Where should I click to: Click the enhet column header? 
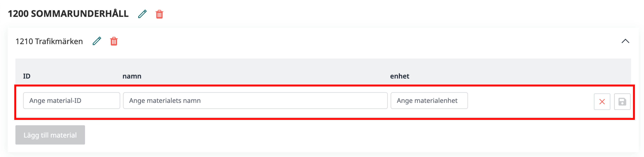(399, 76)
